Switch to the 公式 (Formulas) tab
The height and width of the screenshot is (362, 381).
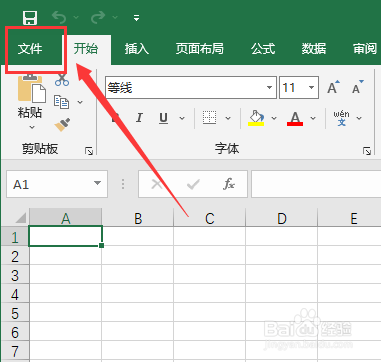(263, 49)
